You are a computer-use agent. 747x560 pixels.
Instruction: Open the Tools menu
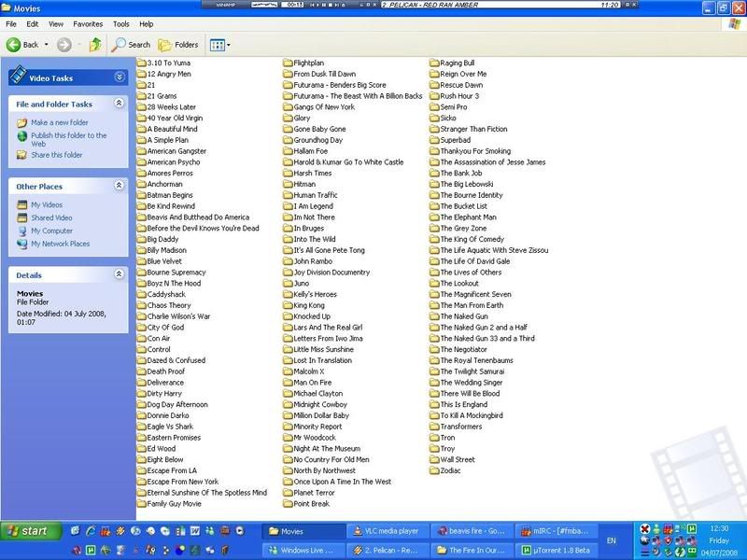coord(121,24)
